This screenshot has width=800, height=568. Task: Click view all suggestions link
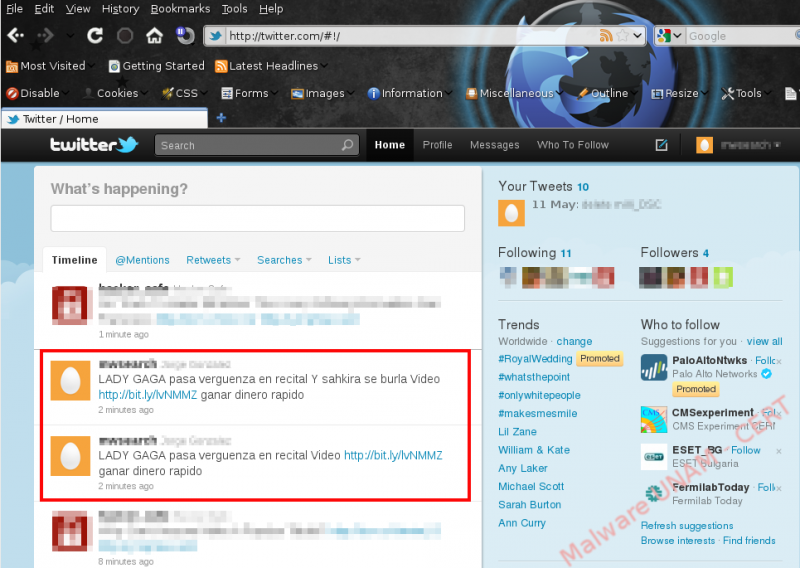coord(764,341)
